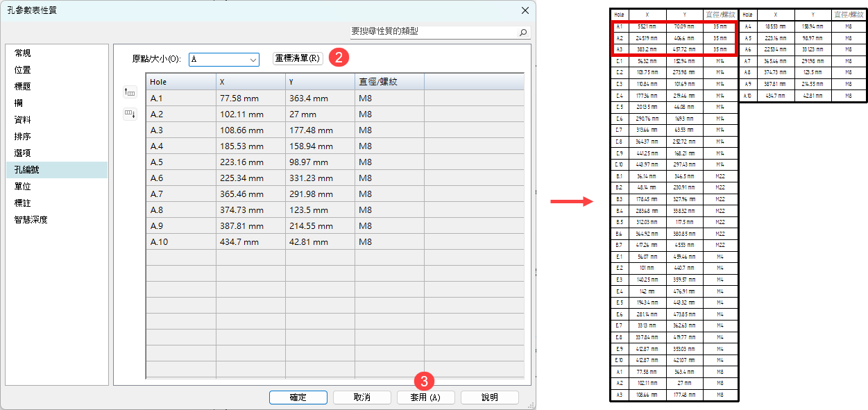This screenshot has width=868, height=410.
Task: Select the 常規 category
Action: coord(23,53)
